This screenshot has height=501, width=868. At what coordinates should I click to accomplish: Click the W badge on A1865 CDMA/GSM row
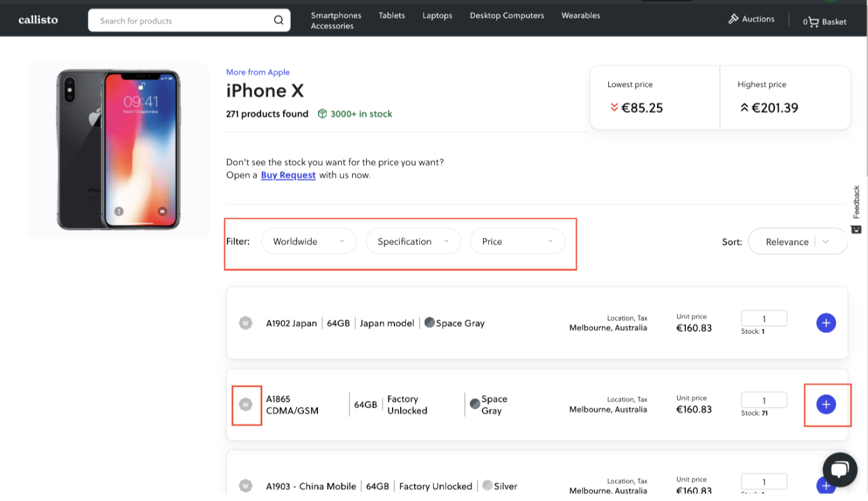[245, 404]
